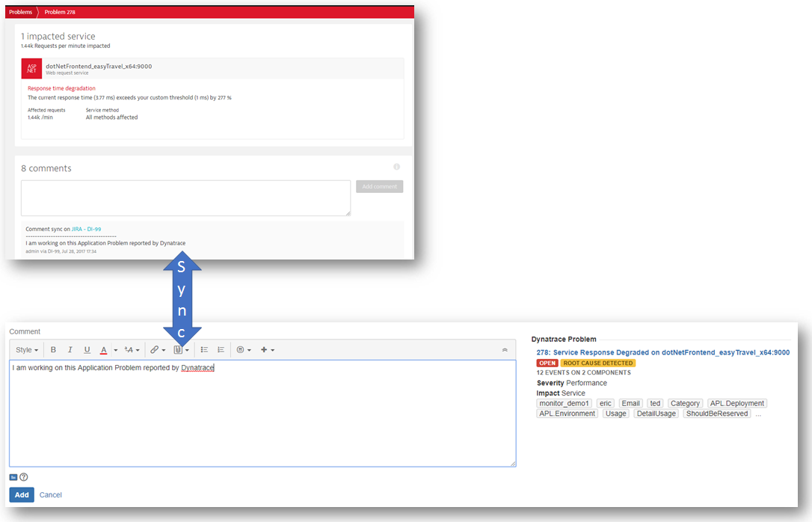The image size is (812, 522).
Task: Apply bold formatting in comment toolbar
Action: pyautogui.click(x=53, y=350)
